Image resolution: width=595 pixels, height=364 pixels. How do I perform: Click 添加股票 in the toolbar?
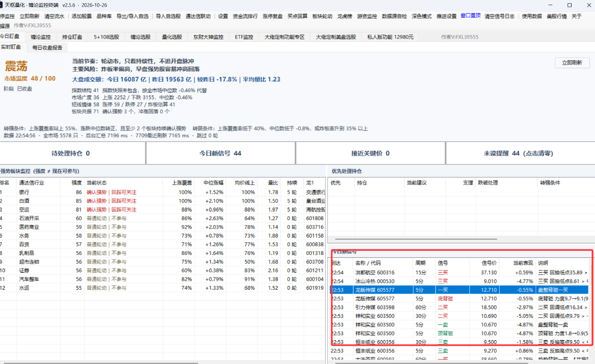[x=81, y=16]
